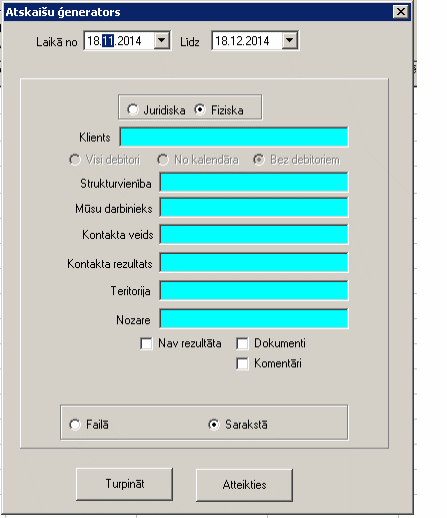
Task: Choose the Sarakstā output option
Action: (x=214, y=424)
